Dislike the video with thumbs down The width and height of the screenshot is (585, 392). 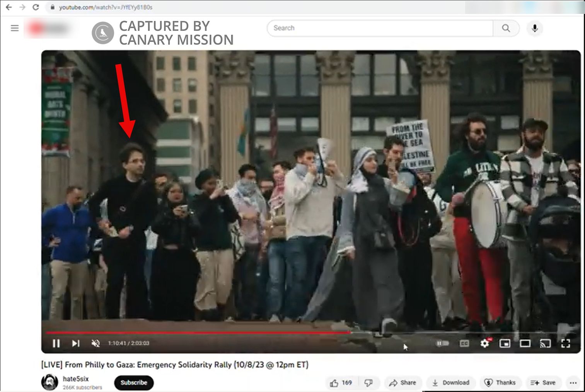click(368, 383)
